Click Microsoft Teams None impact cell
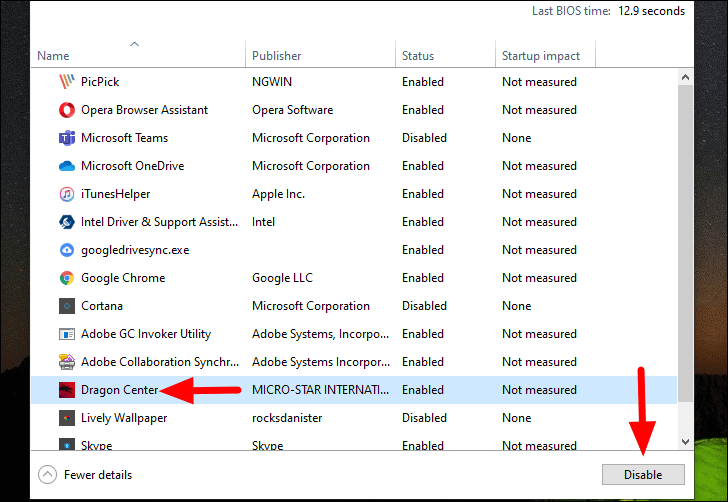Screen dimensions: 728x502 point(516,138)
